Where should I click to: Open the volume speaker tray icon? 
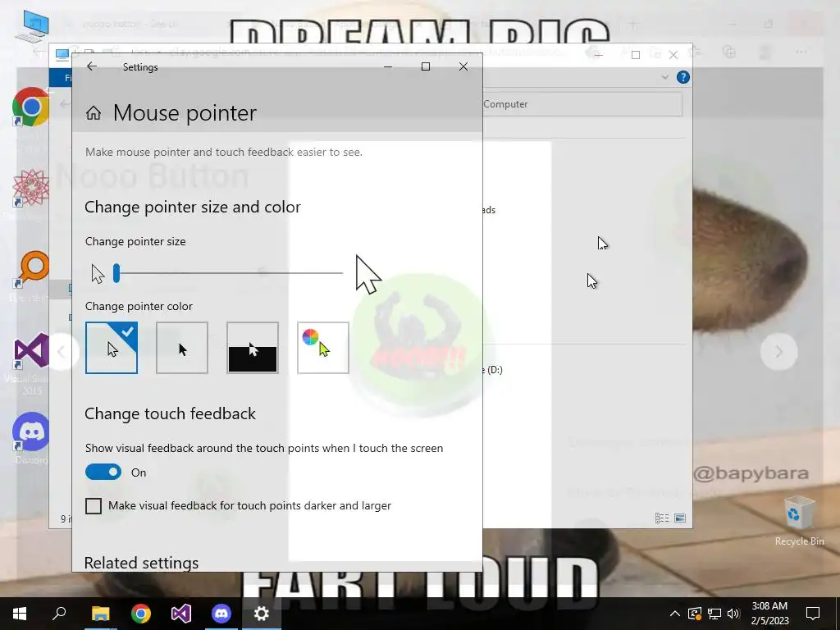[733, 614]
